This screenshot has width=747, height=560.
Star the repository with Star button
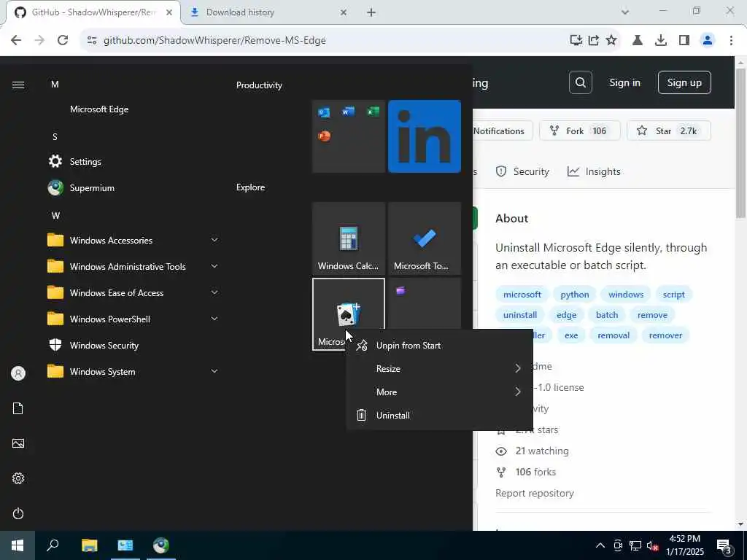coord(669,131)
